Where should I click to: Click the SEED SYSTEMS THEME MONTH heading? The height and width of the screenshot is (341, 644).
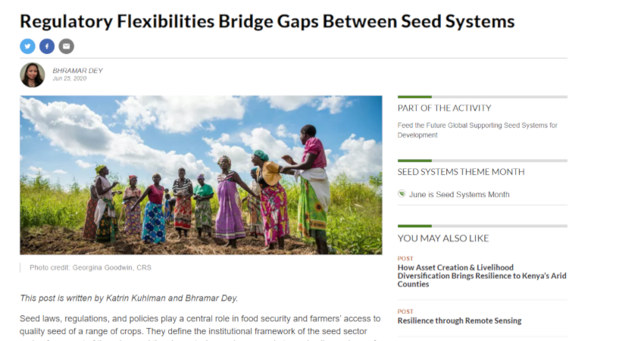point(461,172)
